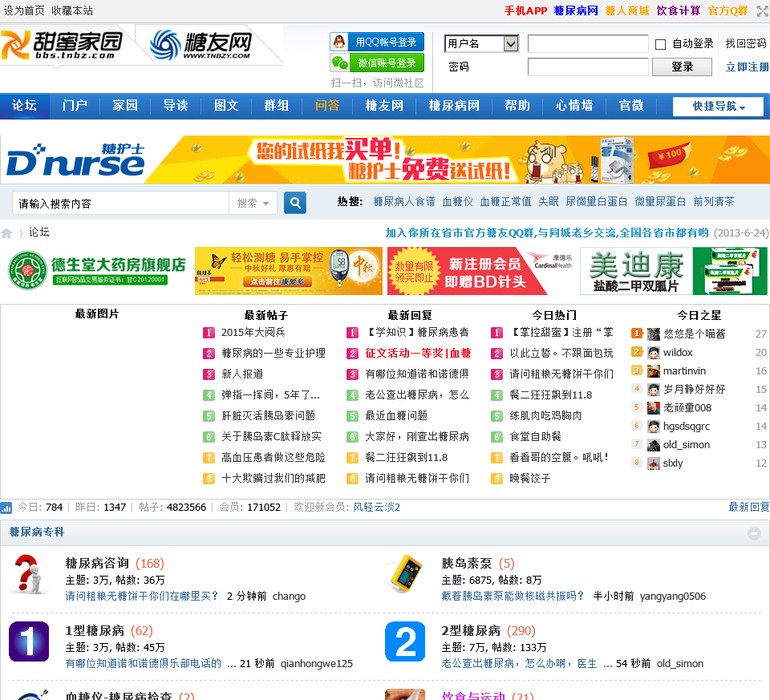The height and width of the screenshot is (700, 770).
Task: Open the 德生堂大药房旗舰店 banner
Action: 97,271
